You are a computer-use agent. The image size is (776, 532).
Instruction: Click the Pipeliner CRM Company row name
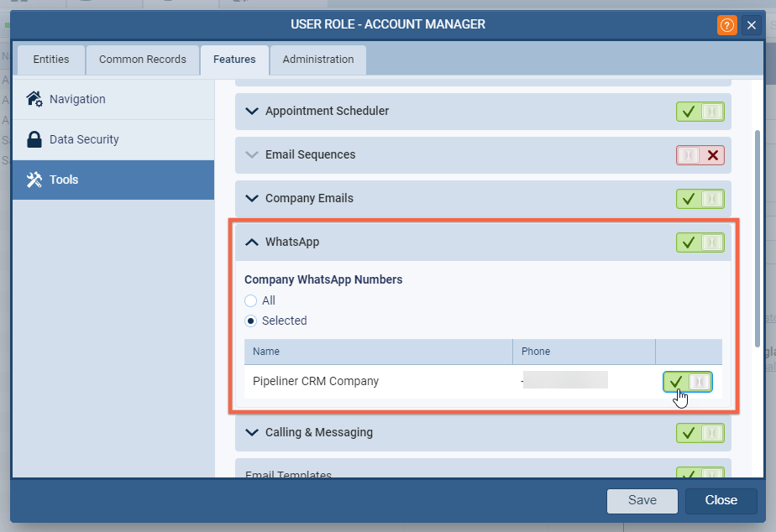coord(316,381)
